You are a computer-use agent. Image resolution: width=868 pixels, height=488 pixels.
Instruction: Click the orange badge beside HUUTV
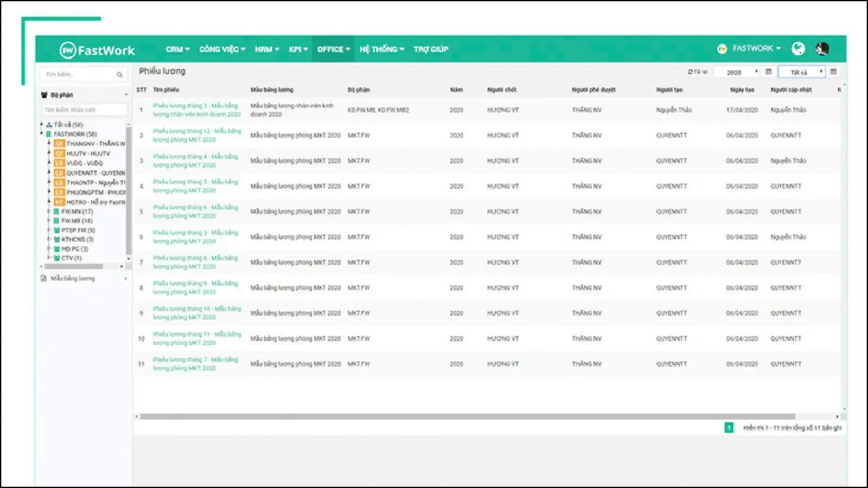(60, 153)
